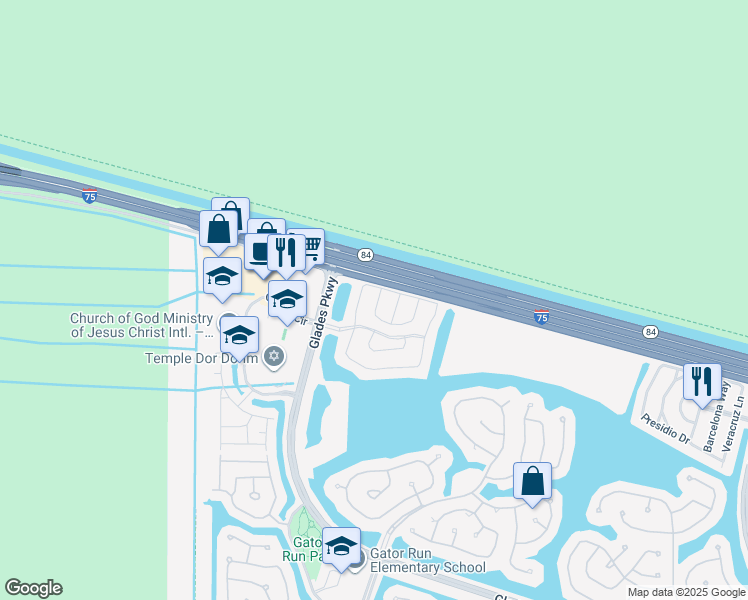Click the I-75 shield on the western highway
The height and width of the screenshot is (600, 748).
point(89,196)
